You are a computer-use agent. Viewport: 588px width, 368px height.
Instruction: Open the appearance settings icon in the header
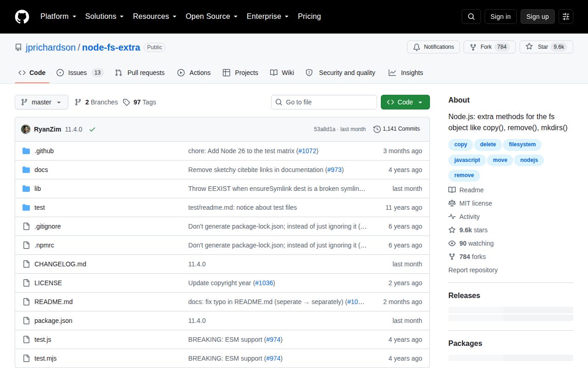click(x=566, y=17)
